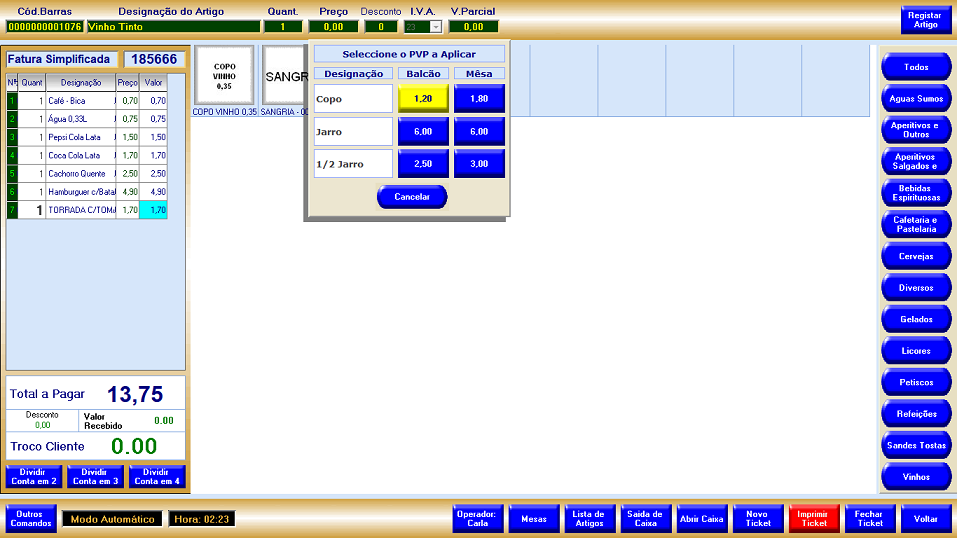Screen dimensions: 957x538
Task: Click the Cód.Barras input field
Action: pos(43,27)
